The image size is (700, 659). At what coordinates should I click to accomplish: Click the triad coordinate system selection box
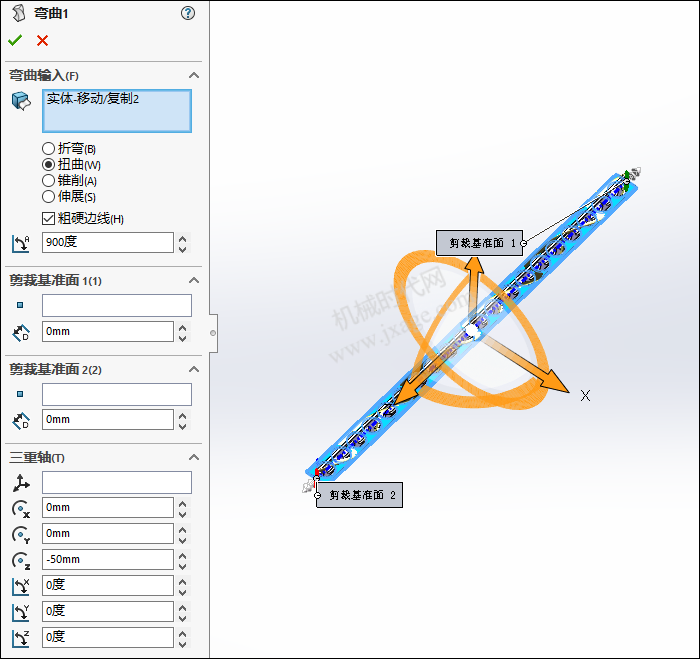(117, 482)
